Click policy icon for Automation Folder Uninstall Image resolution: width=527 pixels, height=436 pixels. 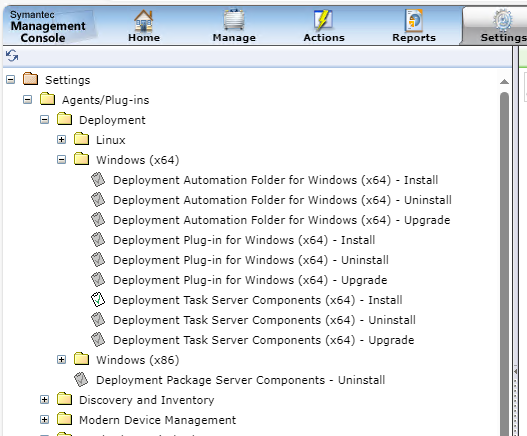pyautogui.click(x=98, y=199)
